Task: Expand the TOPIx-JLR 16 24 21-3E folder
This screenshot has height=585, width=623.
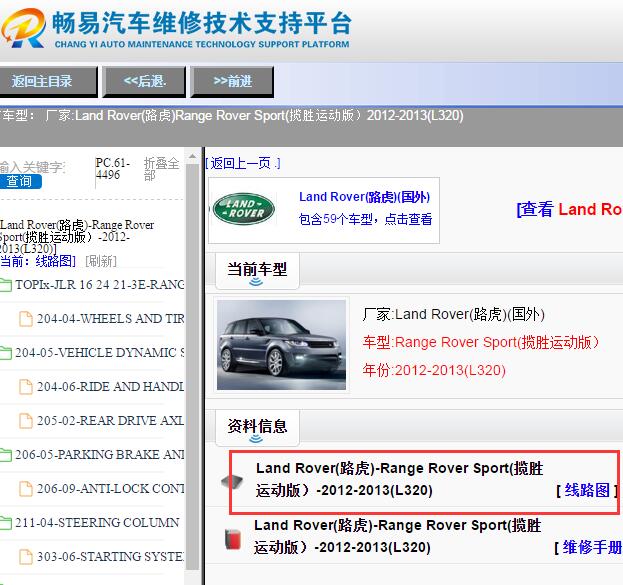Action: pos(99,285)
